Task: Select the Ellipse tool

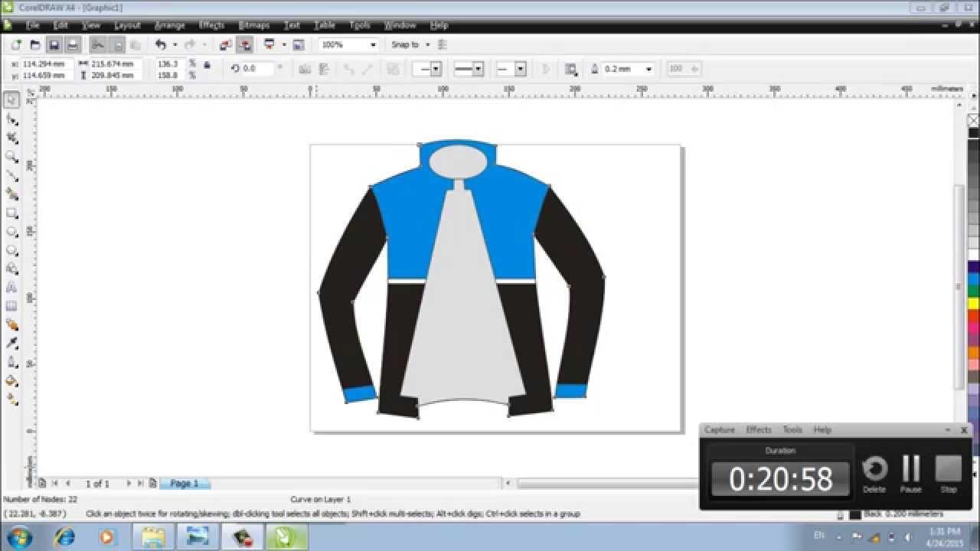Action: pos(11,231)
